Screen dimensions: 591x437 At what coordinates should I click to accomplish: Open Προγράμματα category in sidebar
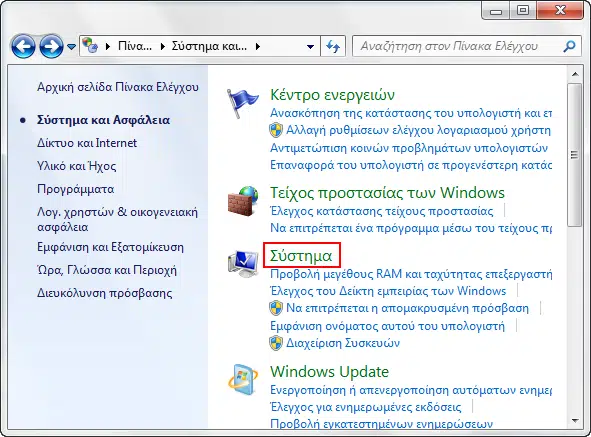point(75,189)
